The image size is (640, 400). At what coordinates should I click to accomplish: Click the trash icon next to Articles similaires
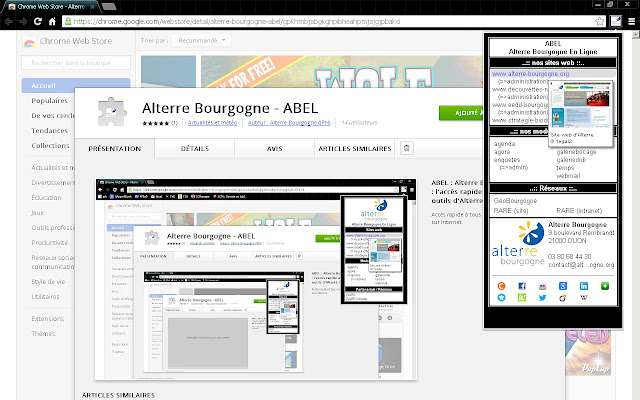(x=407, y=148)
